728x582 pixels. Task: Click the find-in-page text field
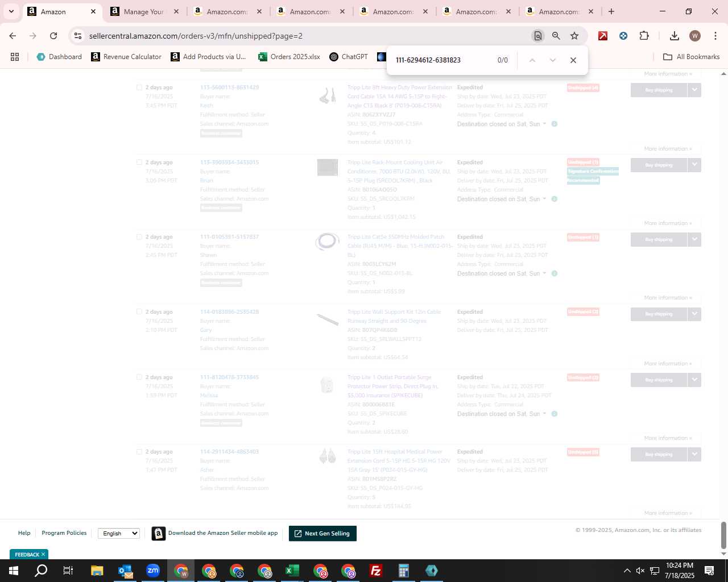tap(441, 60)
